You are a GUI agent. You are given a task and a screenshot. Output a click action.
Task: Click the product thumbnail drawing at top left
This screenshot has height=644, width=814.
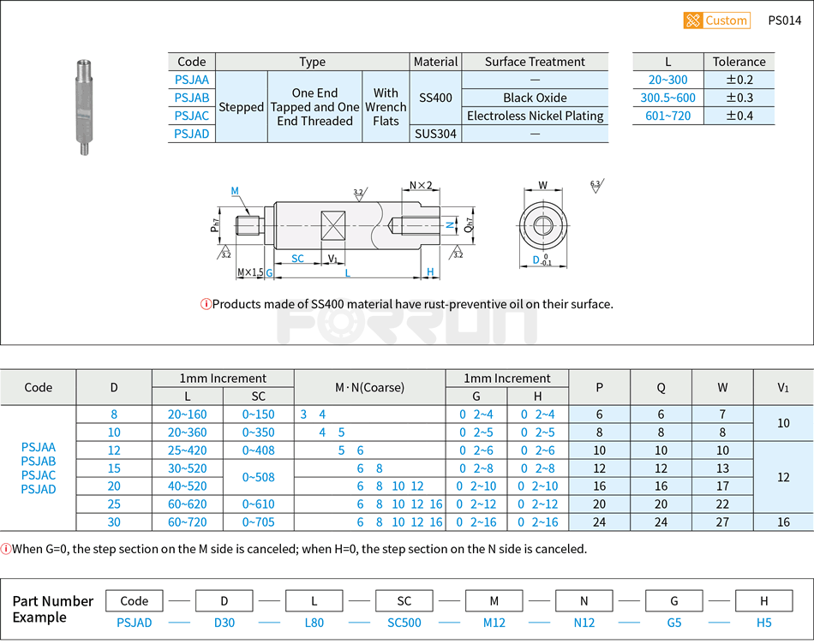point(84,107)
